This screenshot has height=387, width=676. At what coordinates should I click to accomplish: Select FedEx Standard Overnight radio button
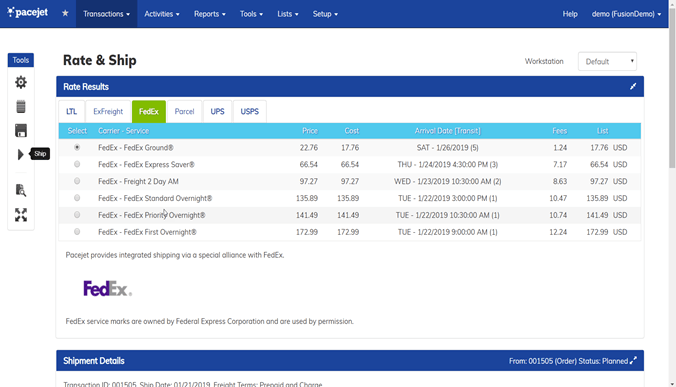point(77,198)
